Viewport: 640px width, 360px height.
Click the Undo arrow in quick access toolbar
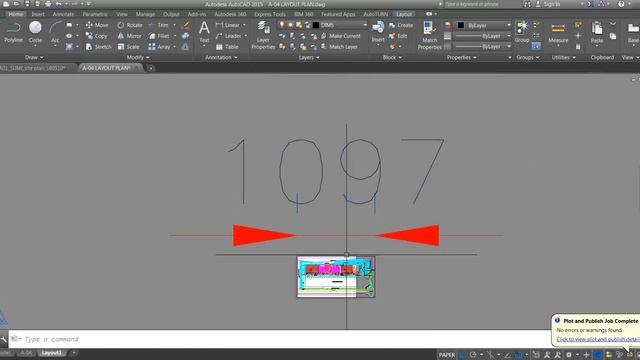(x=58, y=4)
